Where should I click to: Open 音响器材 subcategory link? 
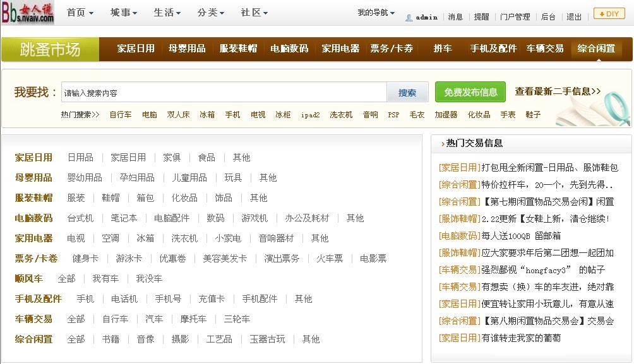276,238
